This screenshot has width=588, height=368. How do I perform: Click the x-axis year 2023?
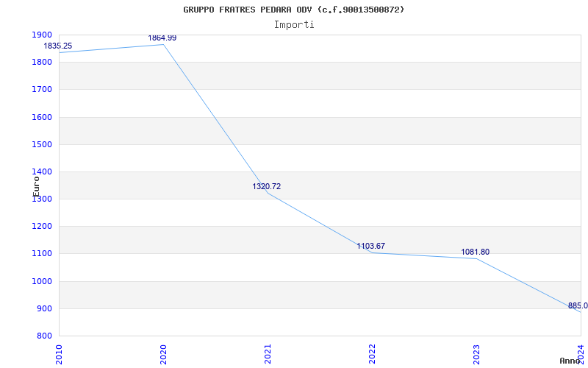(x=476, y=354)
